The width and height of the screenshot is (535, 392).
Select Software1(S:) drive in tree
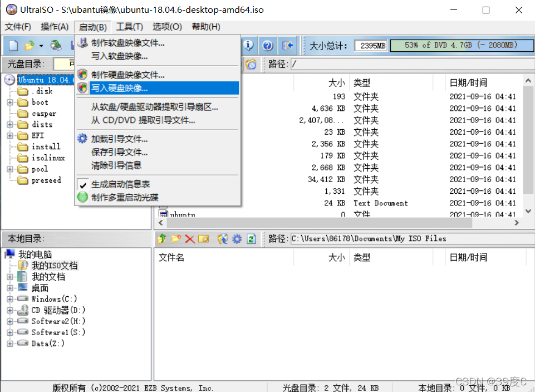(58, 332)
